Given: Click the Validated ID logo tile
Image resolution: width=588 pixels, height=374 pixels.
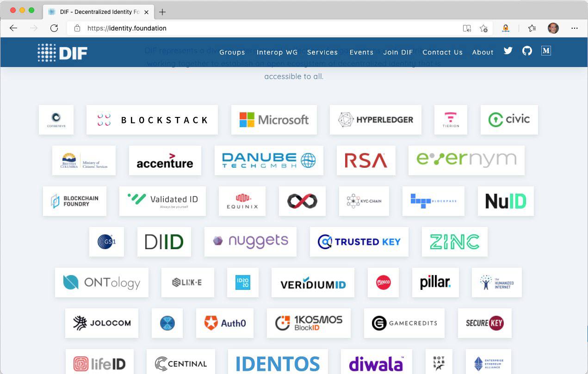Looking at the screenshot, I should pyautogui.click(x=162, y=201).
